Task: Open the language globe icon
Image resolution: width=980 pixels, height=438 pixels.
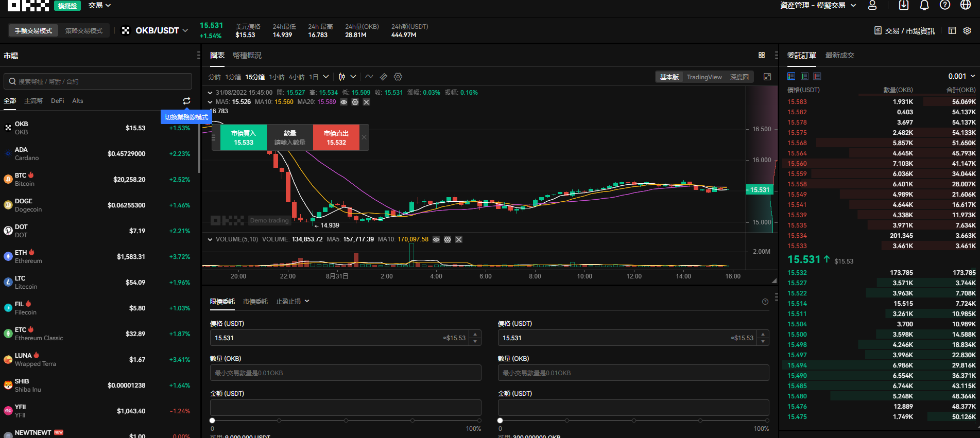Action: point(966,5)
